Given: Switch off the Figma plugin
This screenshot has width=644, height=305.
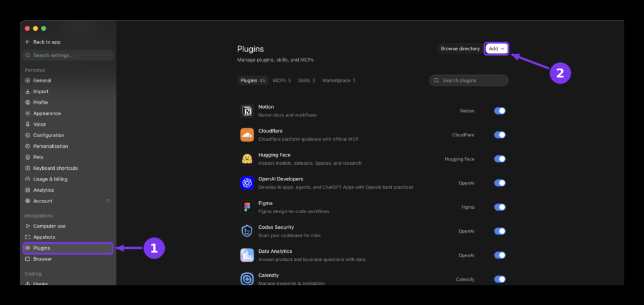Looking at the screenshot, I should [499, 207].
